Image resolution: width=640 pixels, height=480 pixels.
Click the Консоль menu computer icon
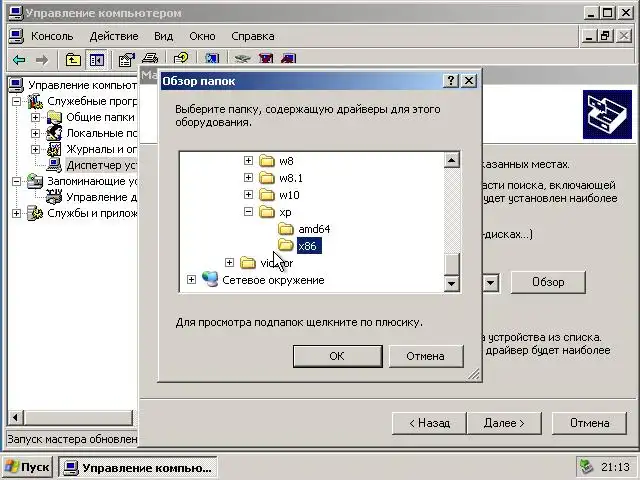tap(16, 36)
